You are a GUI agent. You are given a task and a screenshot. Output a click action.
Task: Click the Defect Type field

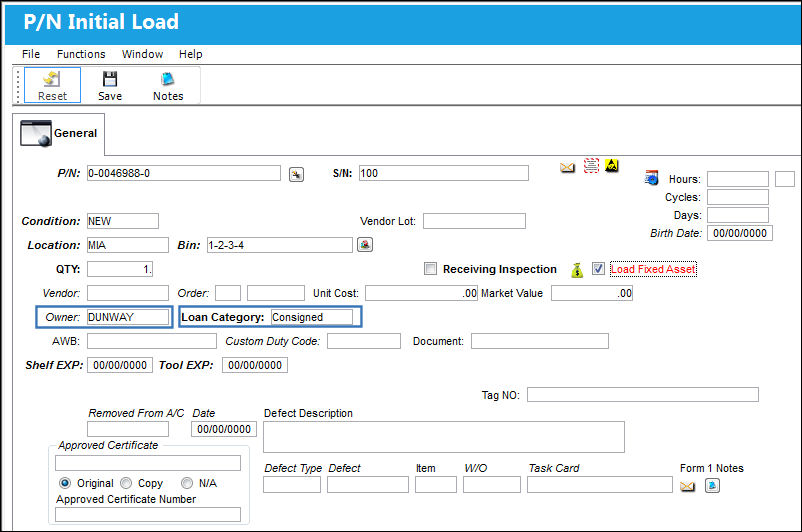[x=292, y=484]
